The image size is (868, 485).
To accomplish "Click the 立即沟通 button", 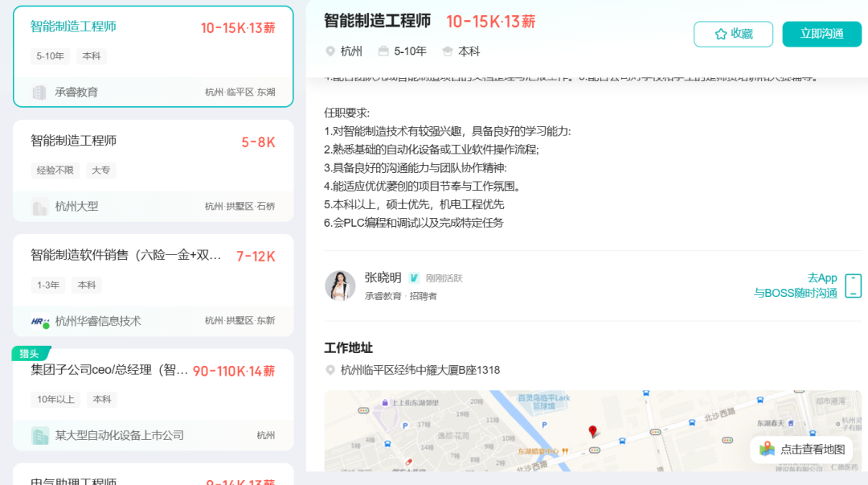I will (821, 34).
